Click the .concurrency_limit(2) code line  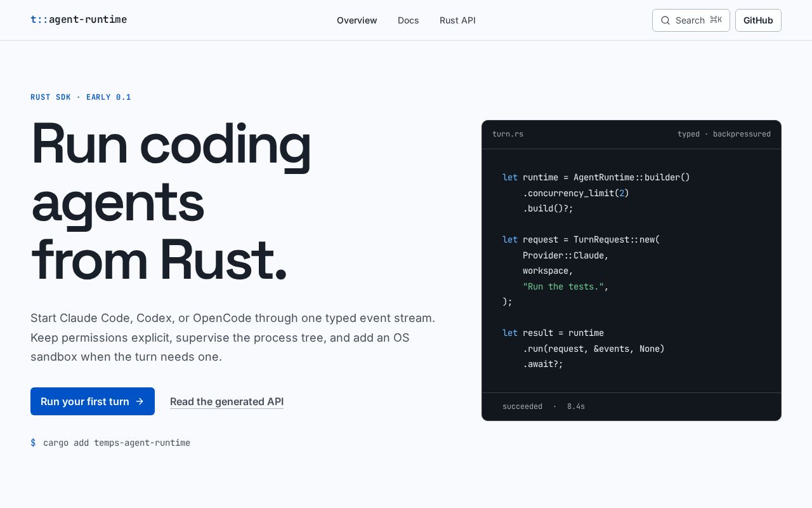coord(576,193)
